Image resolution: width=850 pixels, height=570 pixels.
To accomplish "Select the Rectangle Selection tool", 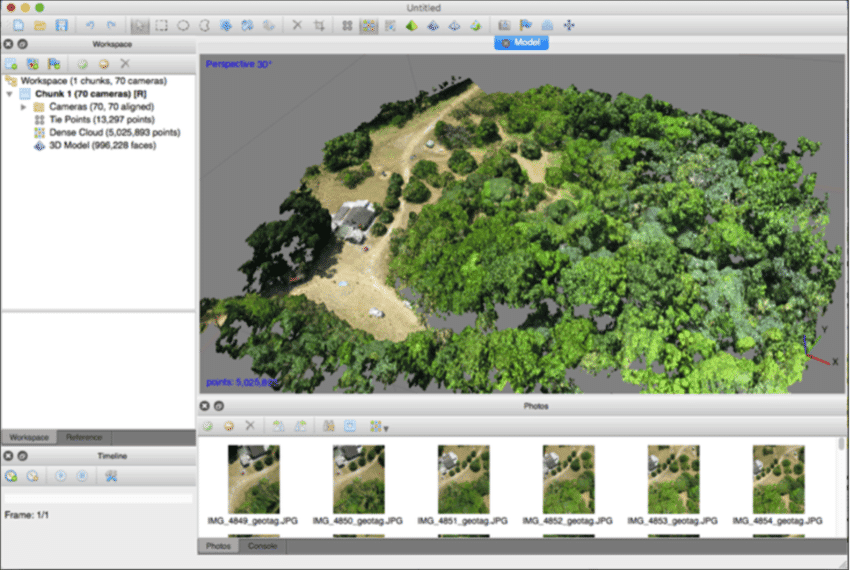I will 161,25.
